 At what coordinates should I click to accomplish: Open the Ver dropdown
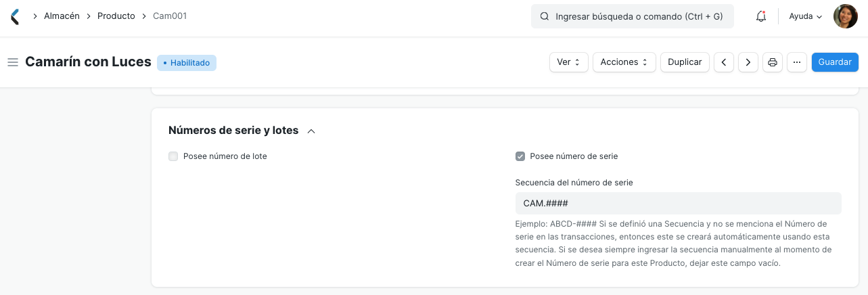[569, 62]
